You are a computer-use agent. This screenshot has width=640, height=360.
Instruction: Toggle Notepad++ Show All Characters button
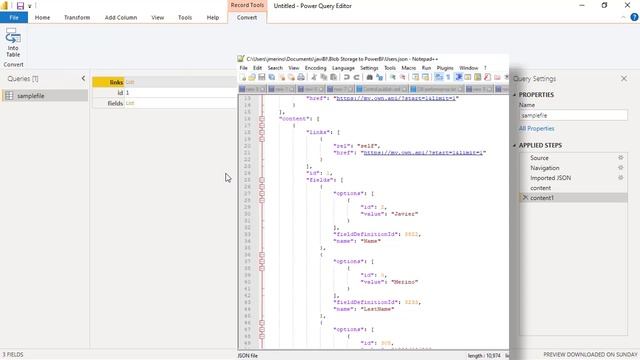448,77
